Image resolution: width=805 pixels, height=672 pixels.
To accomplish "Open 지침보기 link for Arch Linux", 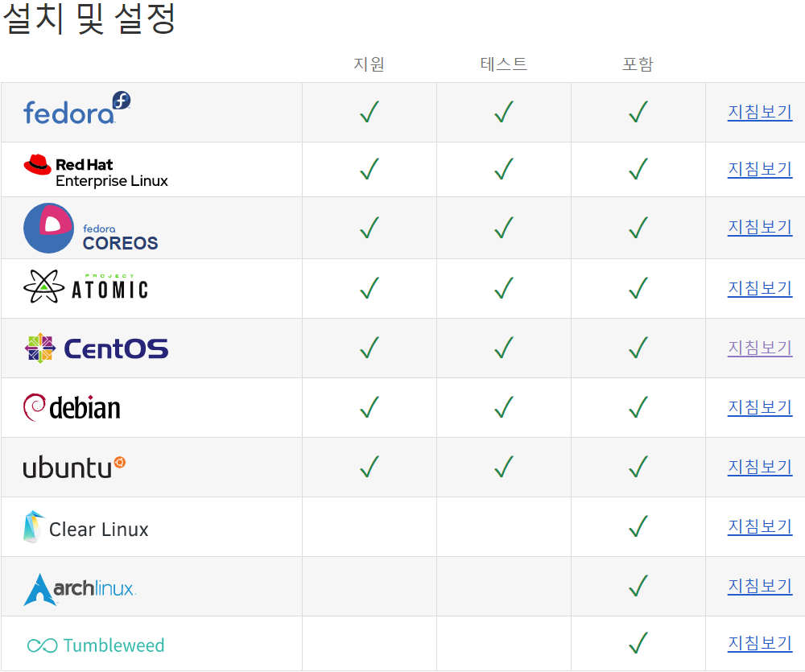I will tap(760, 586).
